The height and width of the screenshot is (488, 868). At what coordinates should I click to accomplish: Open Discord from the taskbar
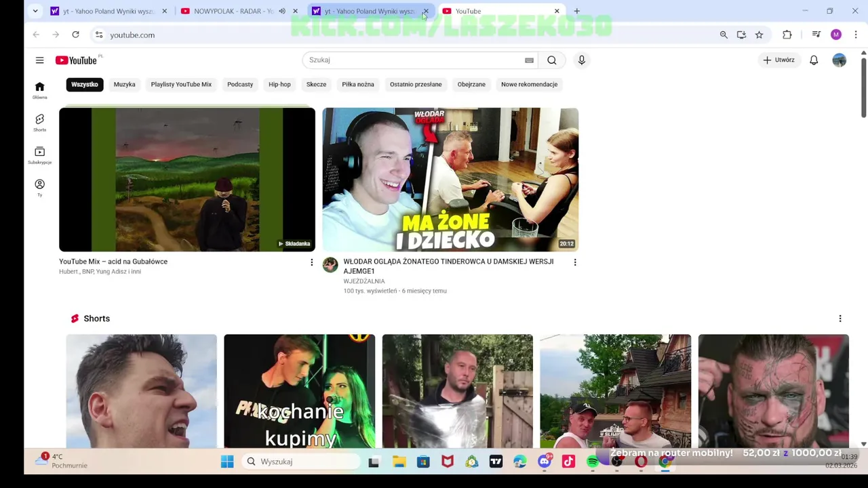(x=544, y=462)
